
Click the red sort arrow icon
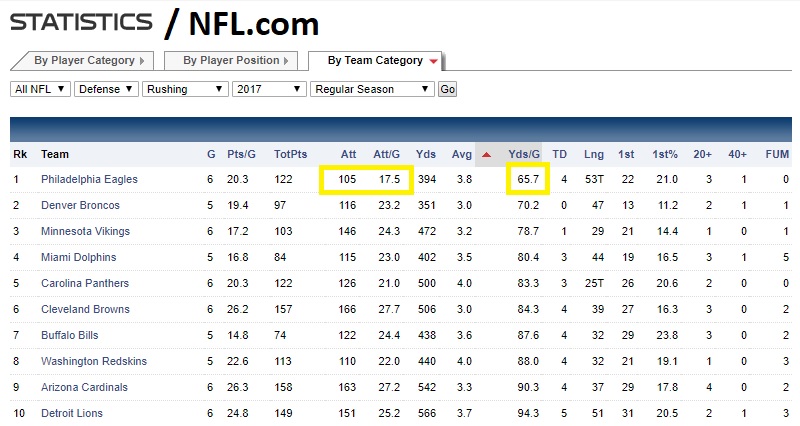click(x=486, y=155)
